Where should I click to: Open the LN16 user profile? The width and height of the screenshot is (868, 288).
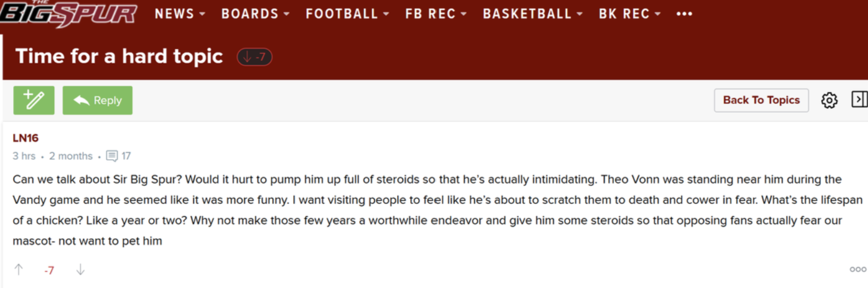(x=25, y=138)
